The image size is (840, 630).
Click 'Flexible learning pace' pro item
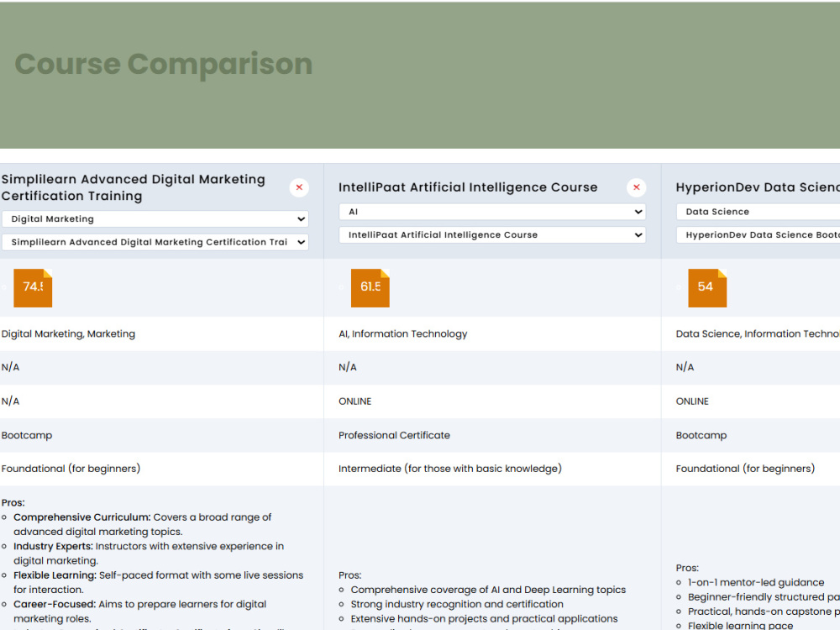(x=740, y=625)
